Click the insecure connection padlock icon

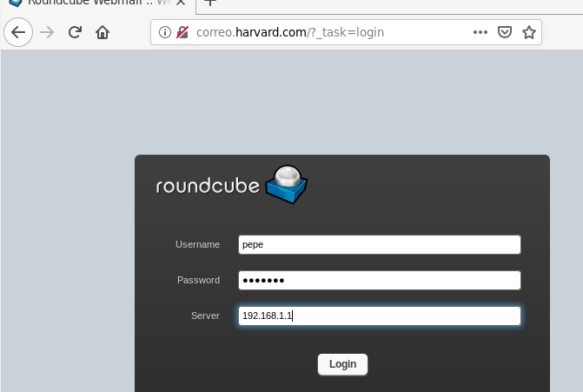click(x=182, y=33)
